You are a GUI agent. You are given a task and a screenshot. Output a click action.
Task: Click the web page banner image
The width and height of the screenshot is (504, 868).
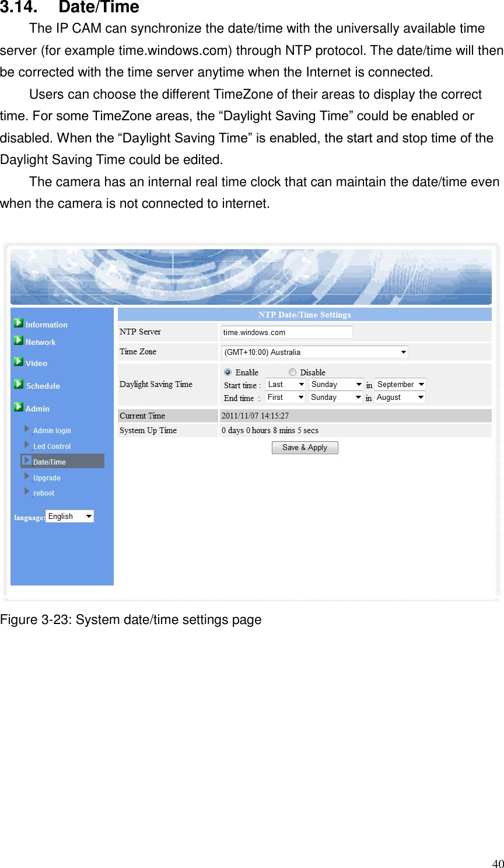click(x=251, y=277)
